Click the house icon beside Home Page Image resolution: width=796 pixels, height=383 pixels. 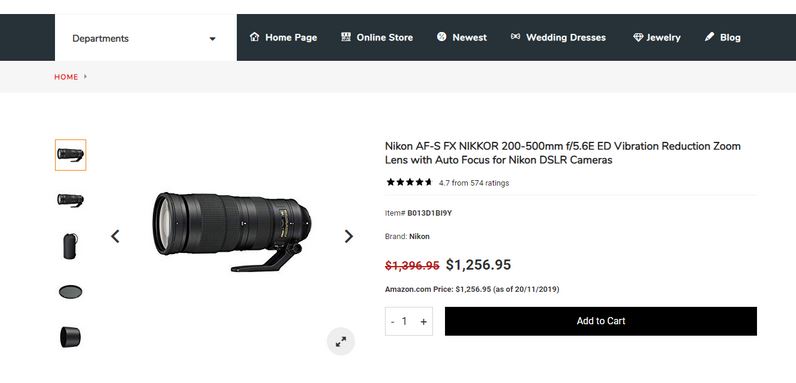pyautogui.click(x=254, y=37)
